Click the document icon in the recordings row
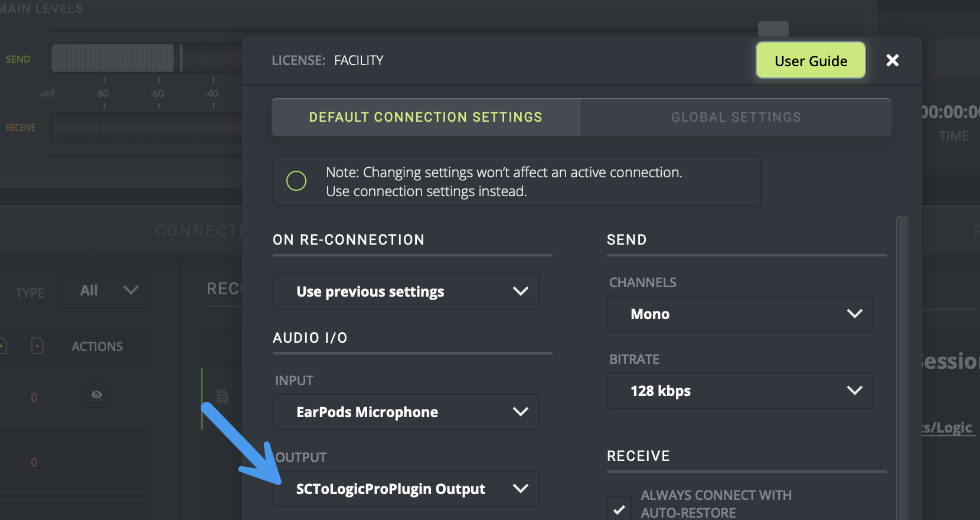 [x=223, y=396]
